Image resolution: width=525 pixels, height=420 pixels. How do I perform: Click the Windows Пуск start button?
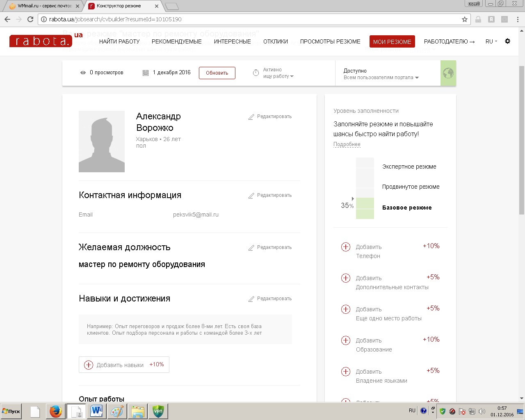[11, 411]
